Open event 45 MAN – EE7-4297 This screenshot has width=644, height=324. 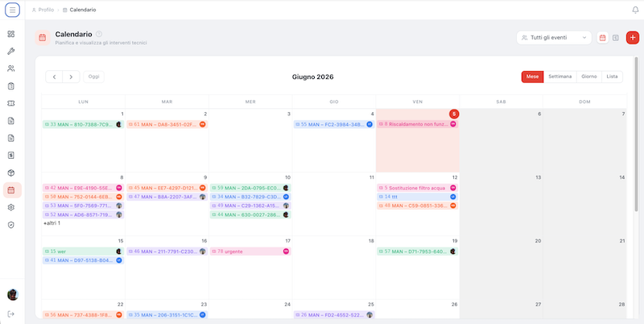click(167, 188)
